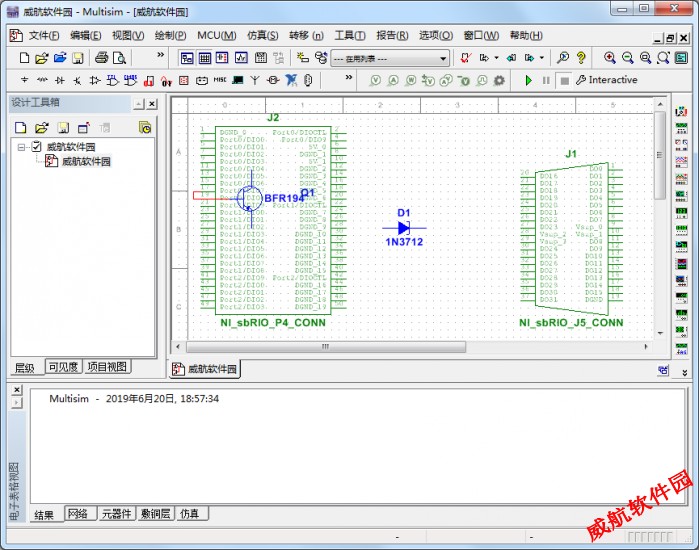Zoom out with the magnifier minus icon
Viewport: 699px width, 550px height.
click(627, 58)
